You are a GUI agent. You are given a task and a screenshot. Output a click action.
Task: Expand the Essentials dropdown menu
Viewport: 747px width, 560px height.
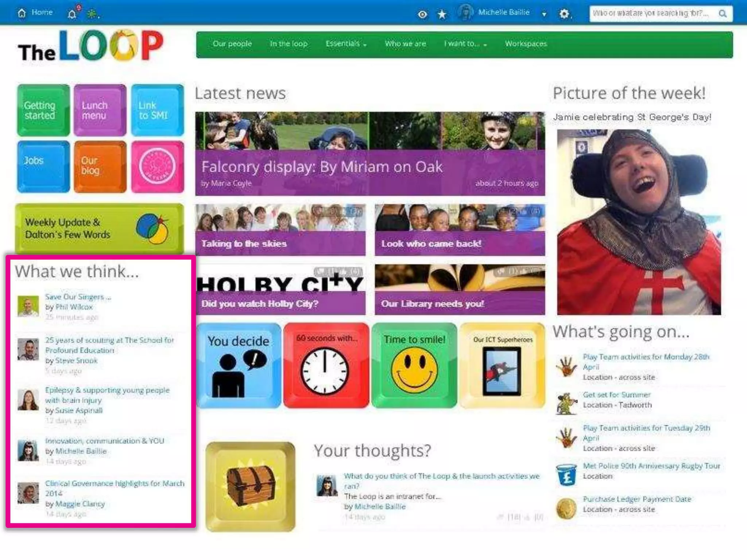click(346, 44)
